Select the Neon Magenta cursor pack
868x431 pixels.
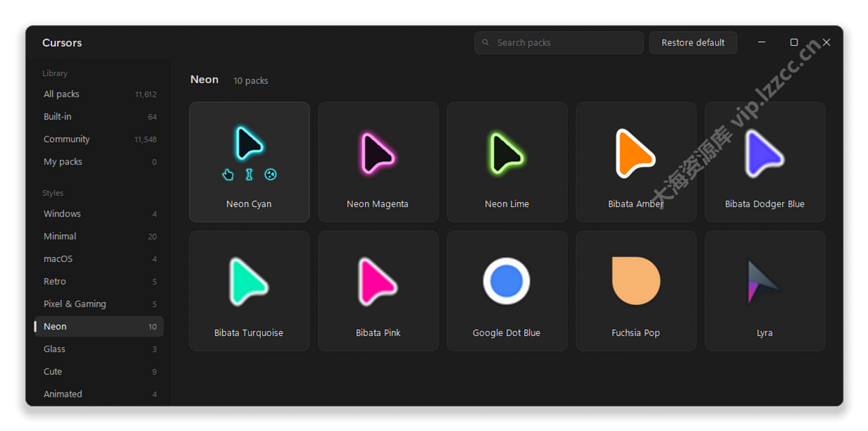click(378, 162)
